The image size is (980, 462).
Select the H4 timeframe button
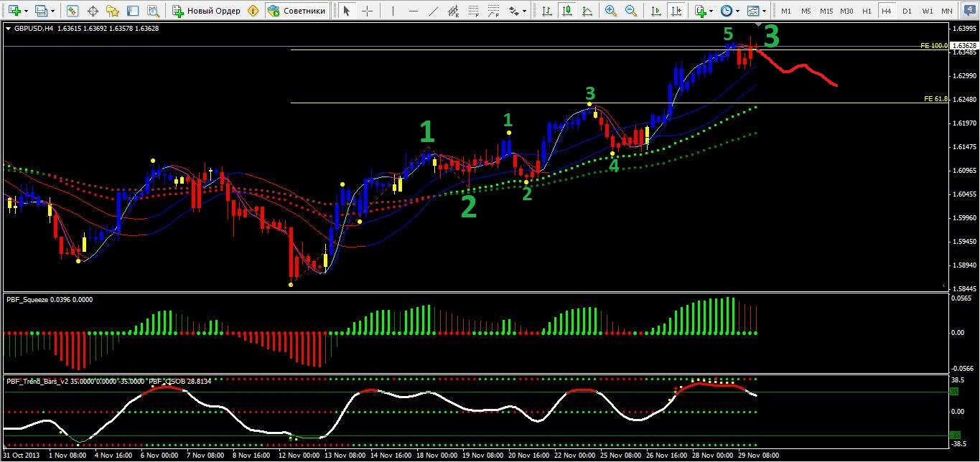pyautogui.click(x=887, y=11)
